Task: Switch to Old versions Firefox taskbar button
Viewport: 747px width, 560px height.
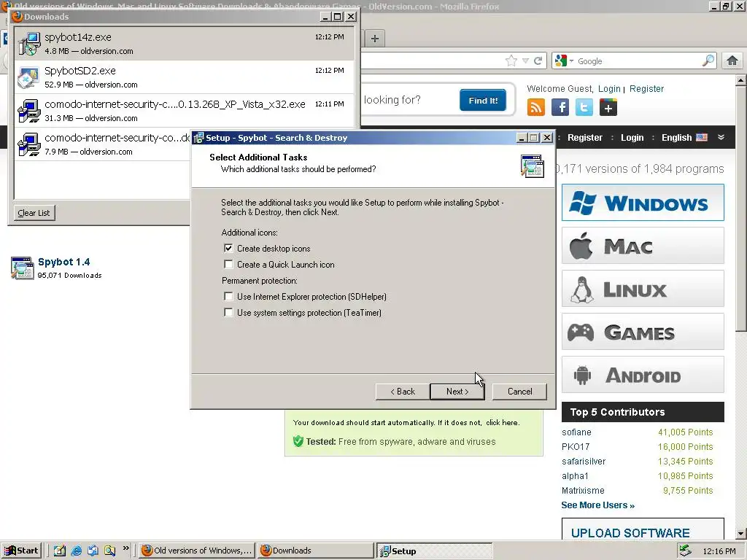Action: [x=197, y=551]
